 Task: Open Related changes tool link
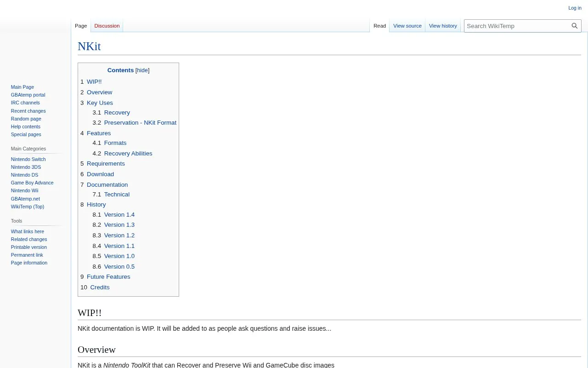tap(29, 239)
